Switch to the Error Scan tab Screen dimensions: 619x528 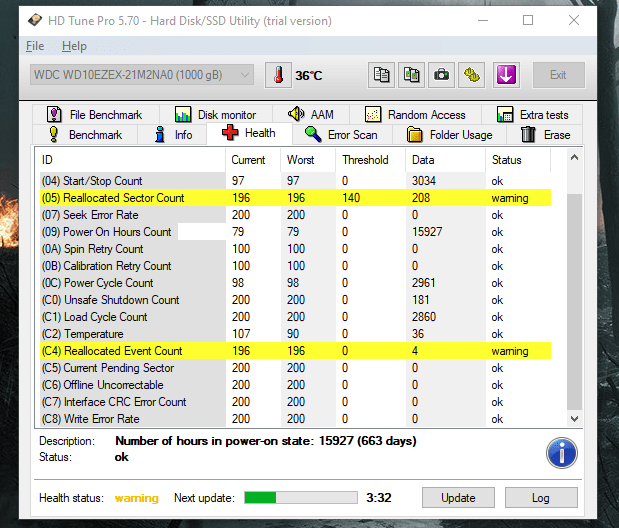point(342,135)
